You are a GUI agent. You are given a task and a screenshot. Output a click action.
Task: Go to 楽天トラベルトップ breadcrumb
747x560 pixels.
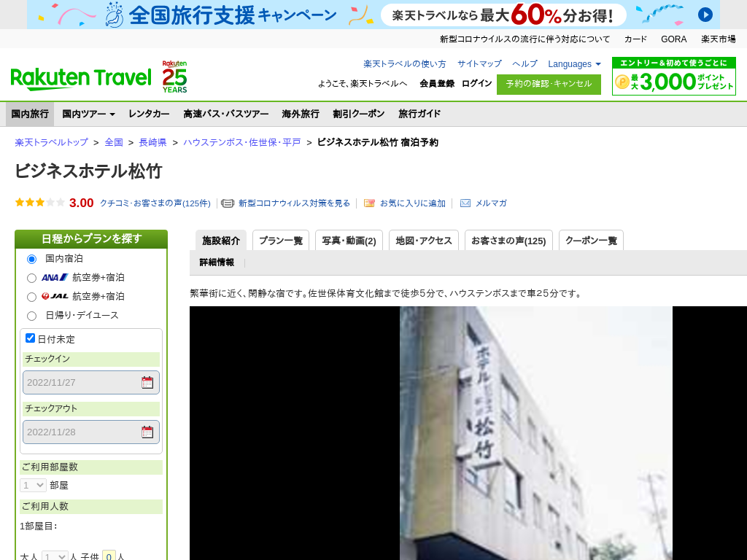coord(52,142)
